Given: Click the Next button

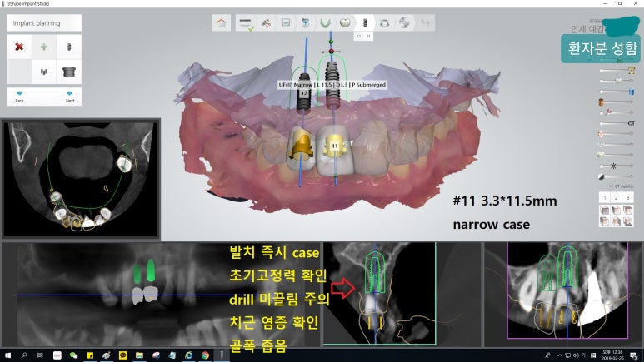Looking at the screenshot, I should coord(69,97).
